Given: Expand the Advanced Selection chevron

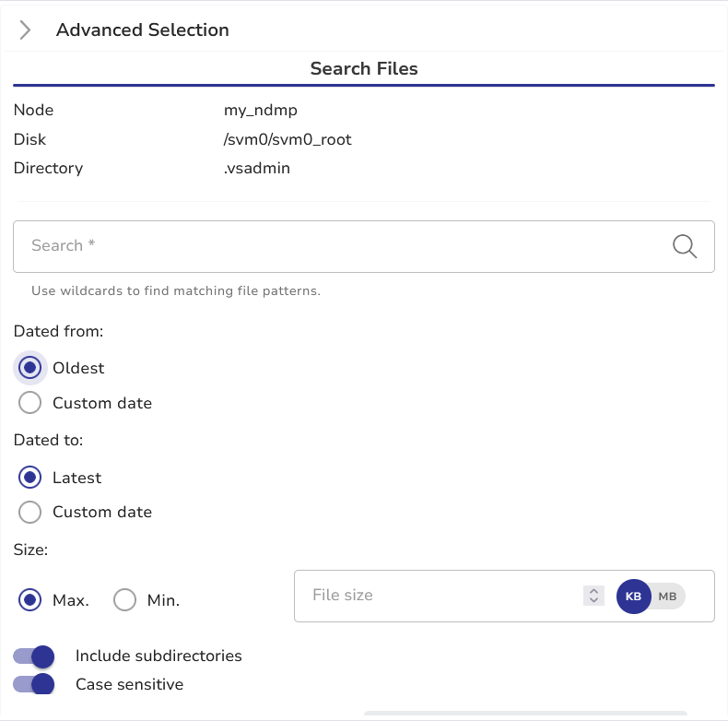Looking at the screenshot, I should pyautogui.click(x=25, y=30).
